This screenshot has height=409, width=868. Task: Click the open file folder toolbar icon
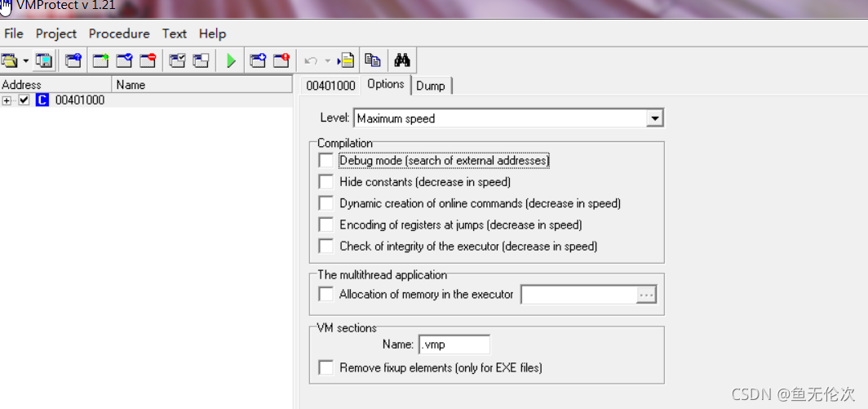click(x=10, y=60)
